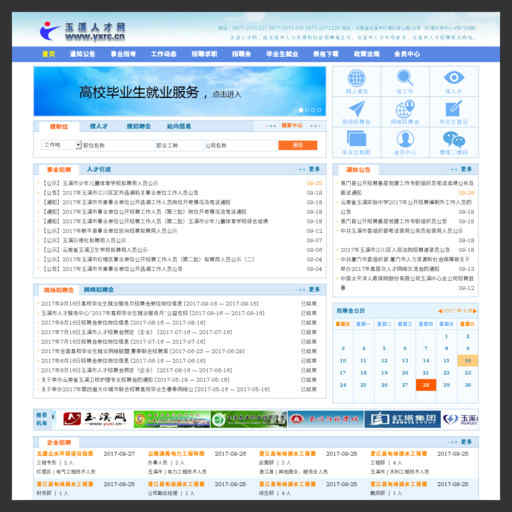Open 政策法规 in the navigation bar

click(x=366, y=54)
